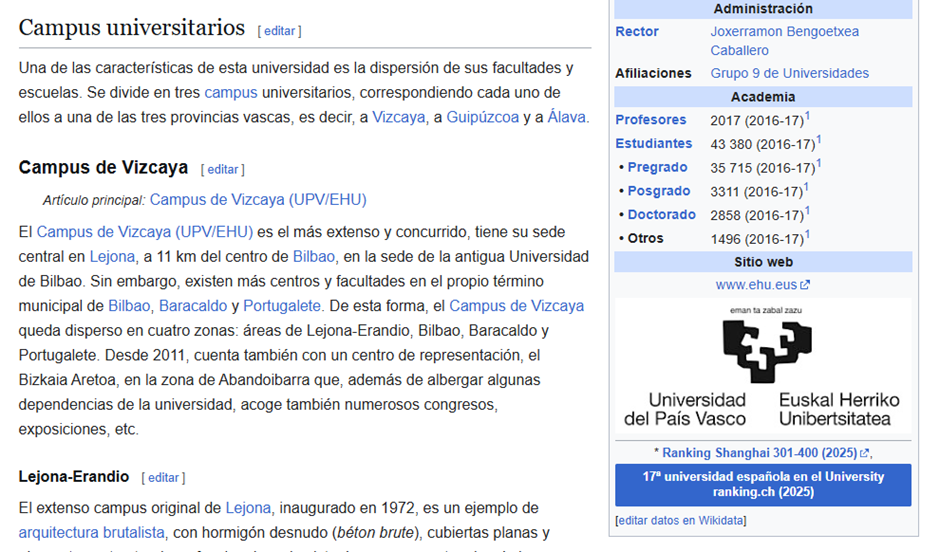Open the Lejona link after 'central en'

[x=112, y=257]
